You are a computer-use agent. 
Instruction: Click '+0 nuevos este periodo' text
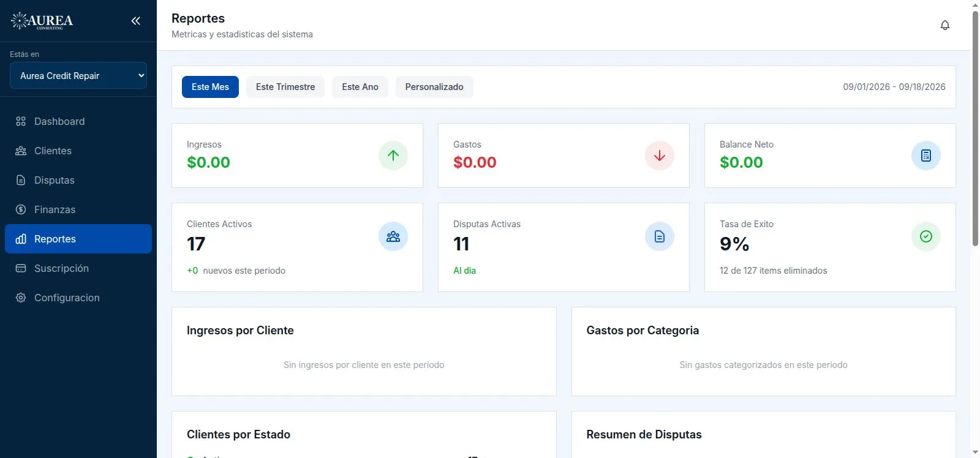[236, 271]
